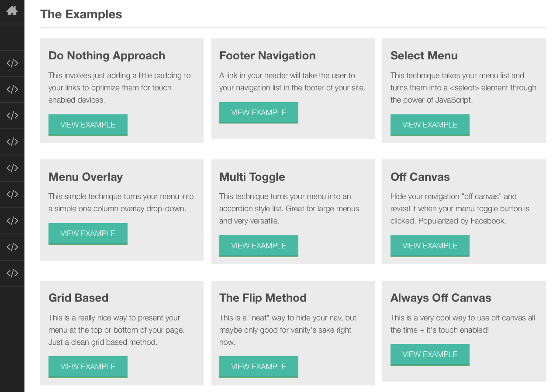The height and width of the screenshot is (392, 560).
Task: View the Always Off Canvas example
Action: click(x=430, y=354)
